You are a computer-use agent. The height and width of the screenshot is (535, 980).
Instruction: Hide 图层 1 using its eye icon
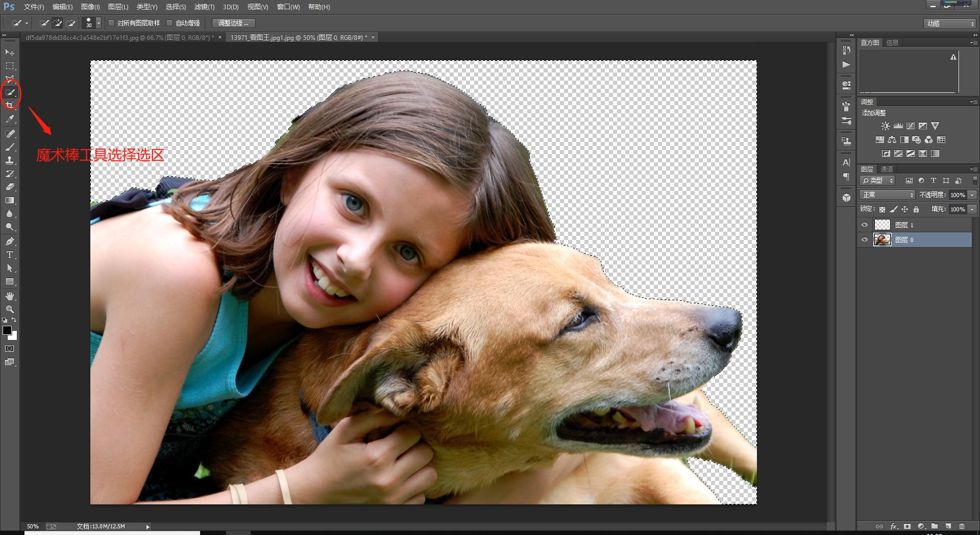(x=865, y=225)
